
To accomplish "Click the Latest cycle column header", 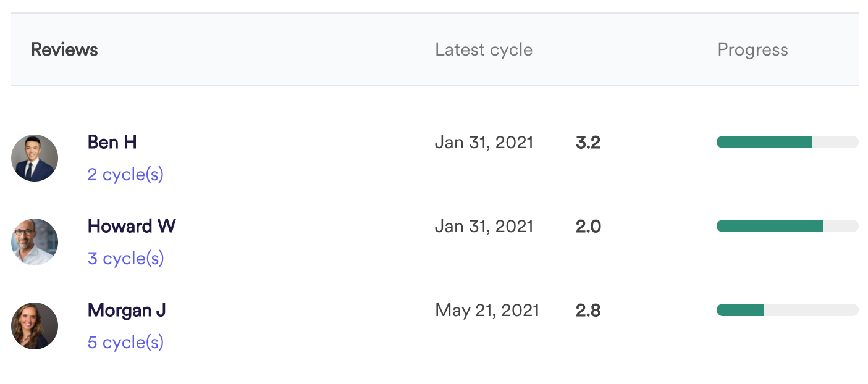I will coord(484,50).
